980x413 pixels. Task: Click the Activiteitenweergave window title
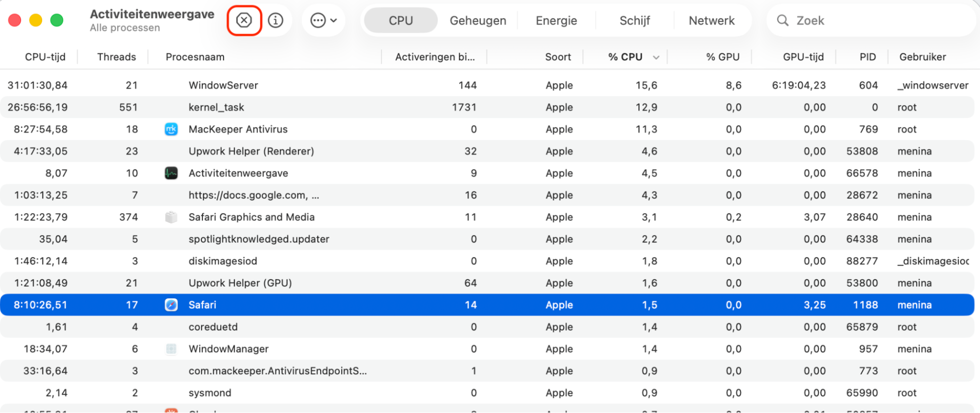tap(152, 14)
